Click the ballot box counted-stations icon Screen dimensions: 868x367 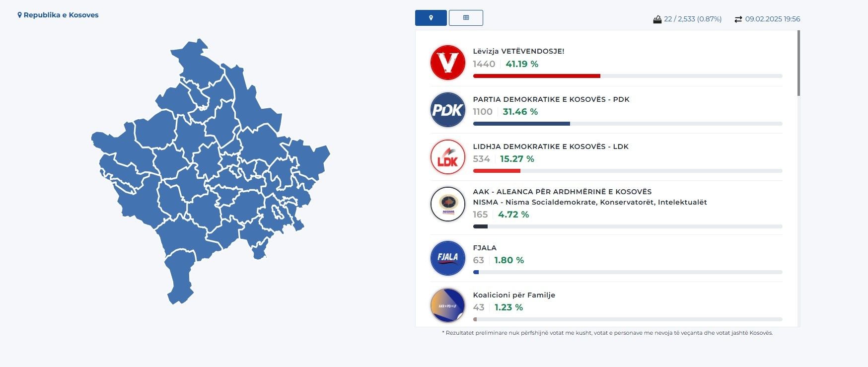click(x=657, y=19)
